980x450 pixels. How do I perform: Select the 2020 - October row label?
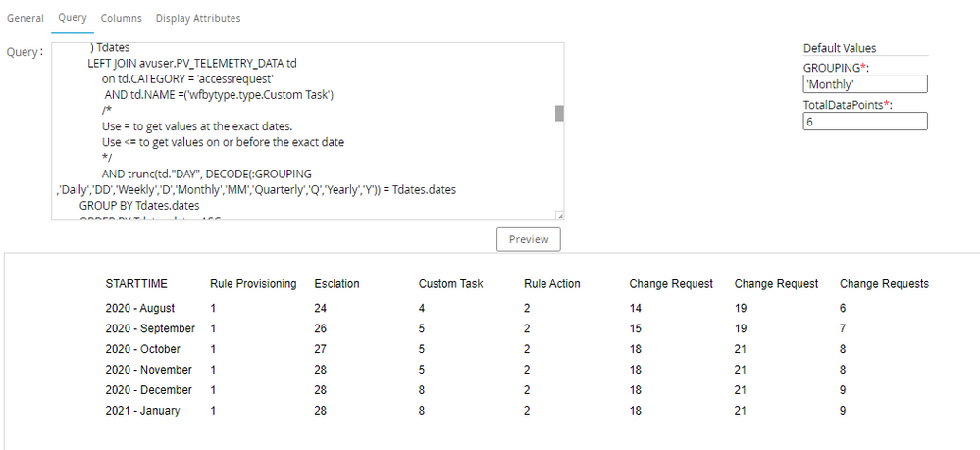(145, 349)
